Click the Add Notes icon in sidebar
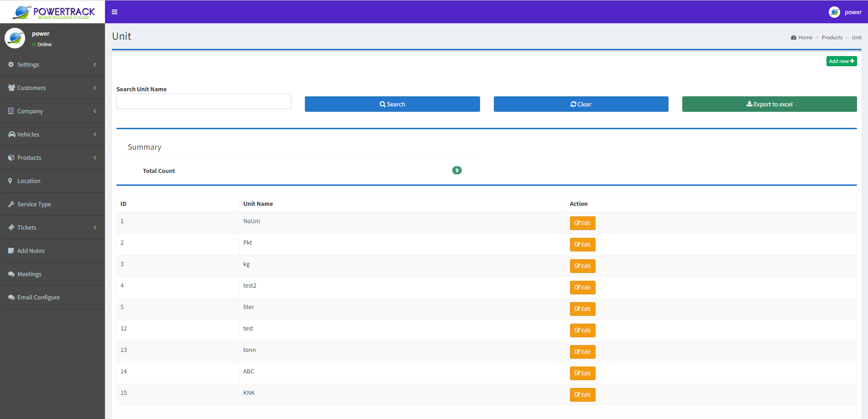The width and height of the screenshot is (868, 419). (11, 251)
